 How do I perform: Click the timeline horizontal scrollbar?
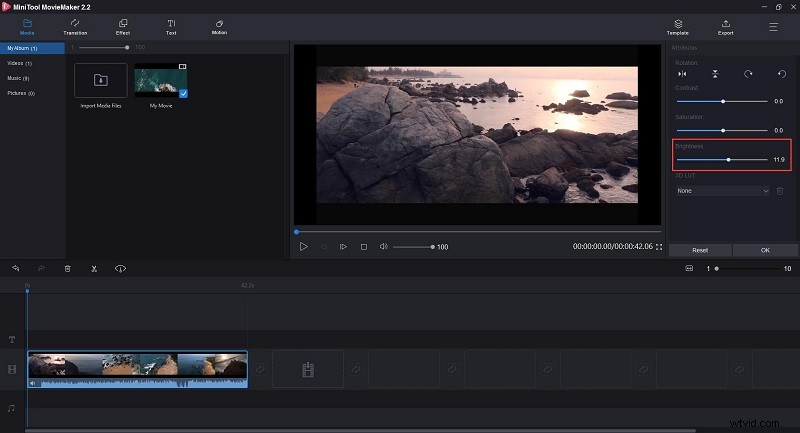[x=360, y=431]
